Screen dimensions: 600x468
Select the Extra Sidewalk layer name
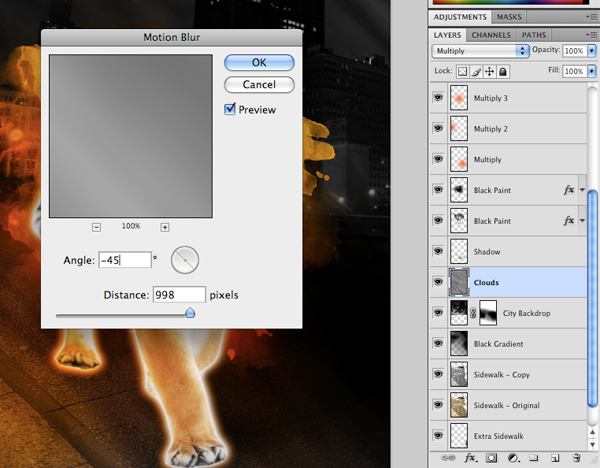click(498, 436)
